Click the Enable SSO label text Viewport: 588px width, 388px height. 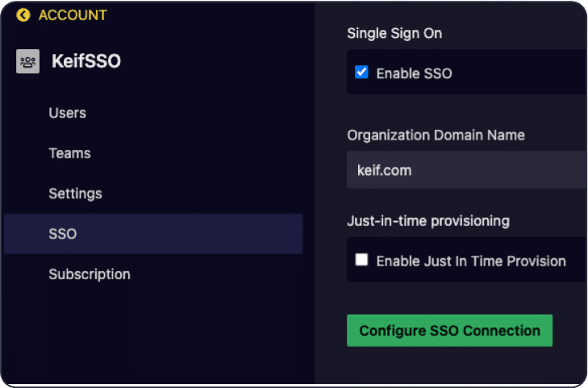click(414, 73)
